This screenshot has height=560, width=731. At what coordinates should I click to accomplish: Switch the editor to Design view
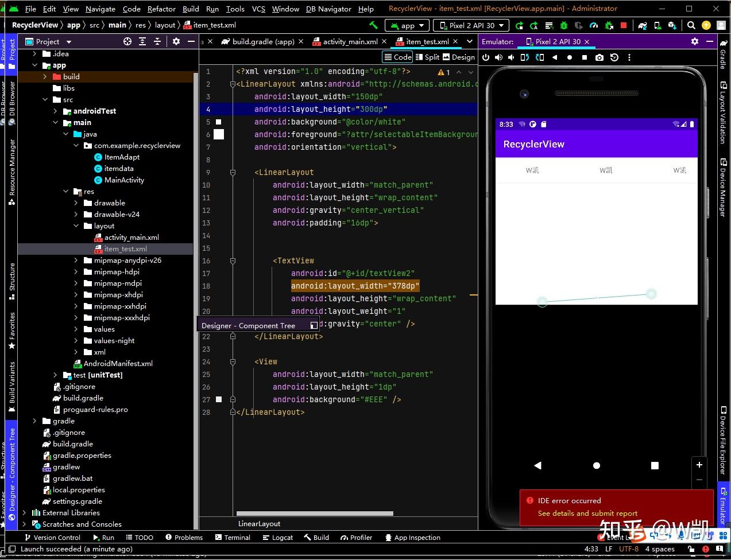pos(459,57)
